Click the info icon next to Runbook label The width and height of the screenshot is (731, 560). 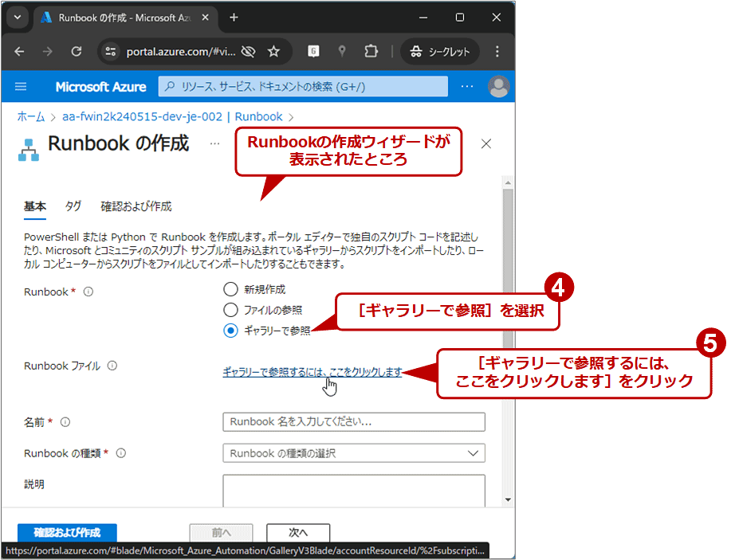[88, 292]
